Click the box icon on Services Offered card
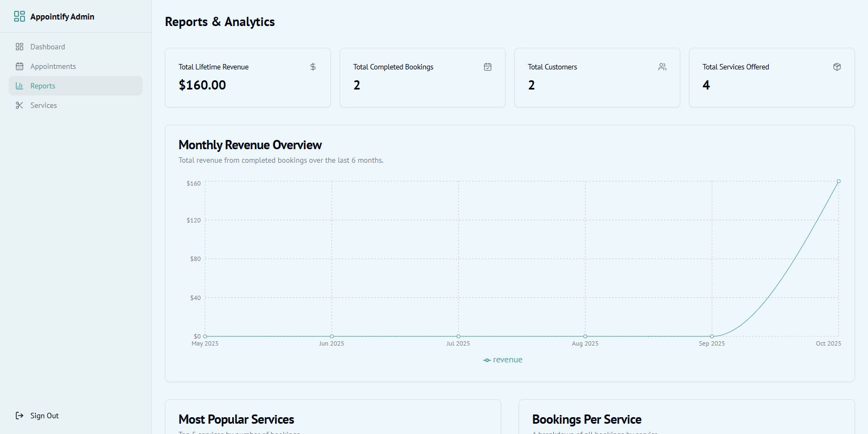Image resolution: width=868 pixels, height=434 pixels. tap(837, 67)
